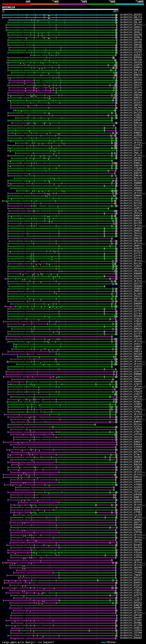146x644 pixels.
Task: Select UniRef100_Q8RXQ6 label
Action: [131, 45]
